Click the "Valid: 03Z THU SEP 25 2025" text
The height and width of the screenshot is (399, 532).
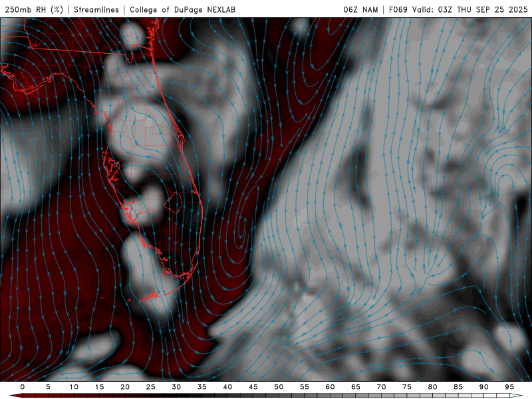click(x=469, y=9)
